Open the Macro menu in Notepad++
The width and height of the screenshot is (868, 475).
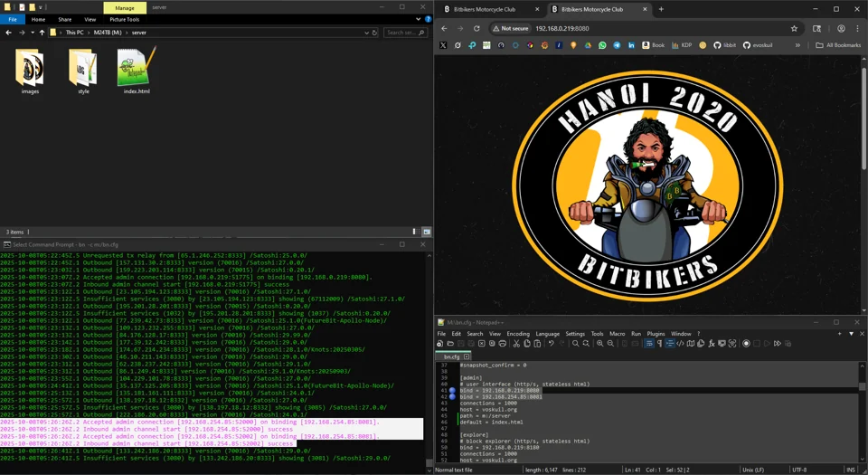pos(618,334)
